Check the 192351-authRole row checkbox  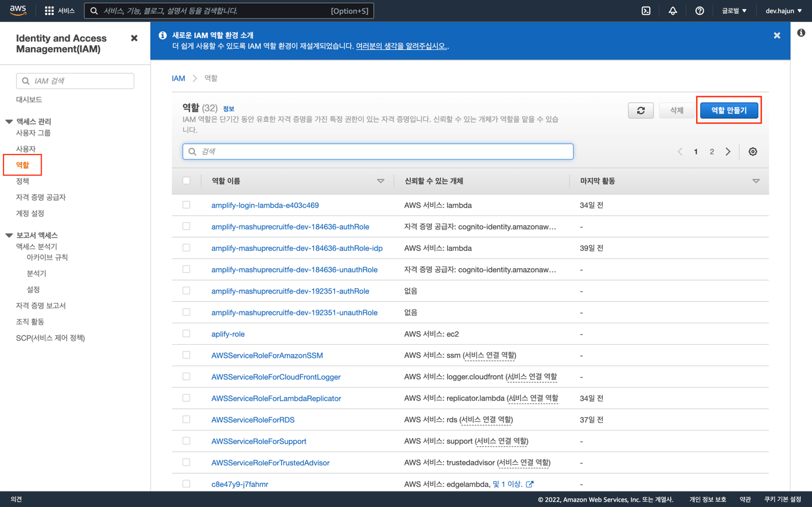coord(187,291)
